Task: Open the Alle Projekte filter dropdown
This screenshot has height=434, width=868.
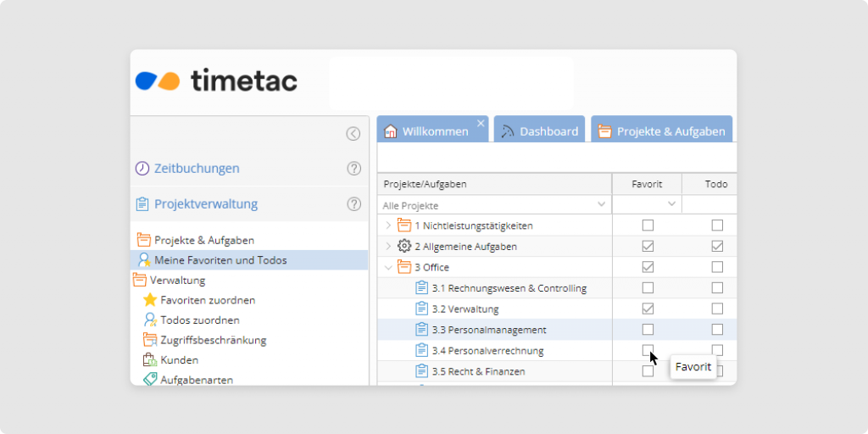Action: 602,205
